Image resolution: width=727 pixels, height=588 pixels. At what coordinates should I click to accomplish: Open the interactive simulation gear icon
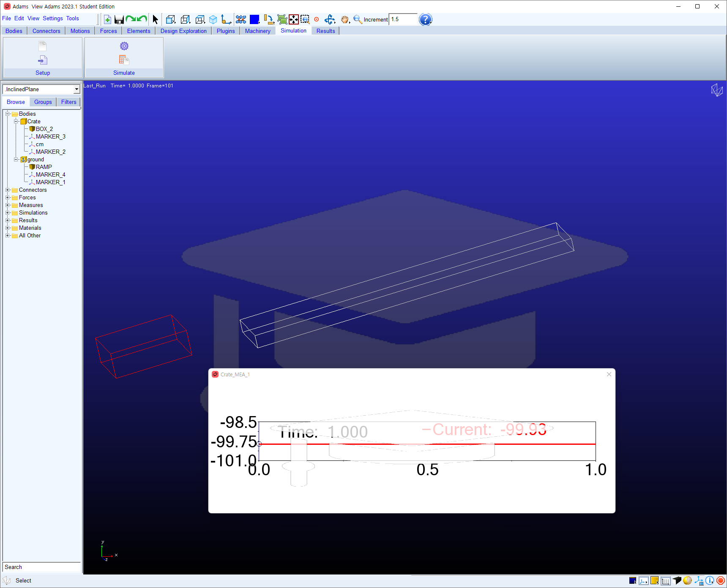[124, 46]
